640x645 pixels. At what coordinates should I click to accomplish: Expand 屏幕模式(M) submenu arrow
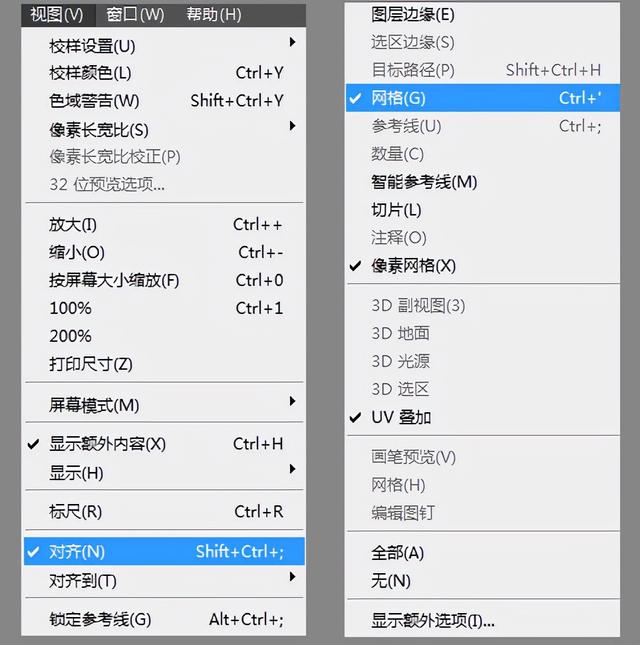(x=292, y=401)
